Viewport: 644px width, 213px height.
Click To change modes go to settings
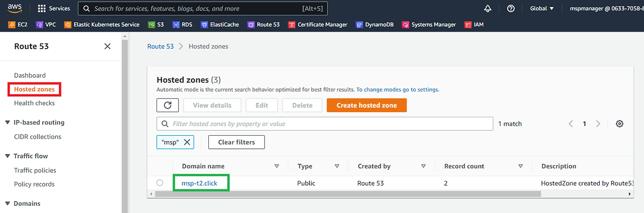[x=397, y=89]
